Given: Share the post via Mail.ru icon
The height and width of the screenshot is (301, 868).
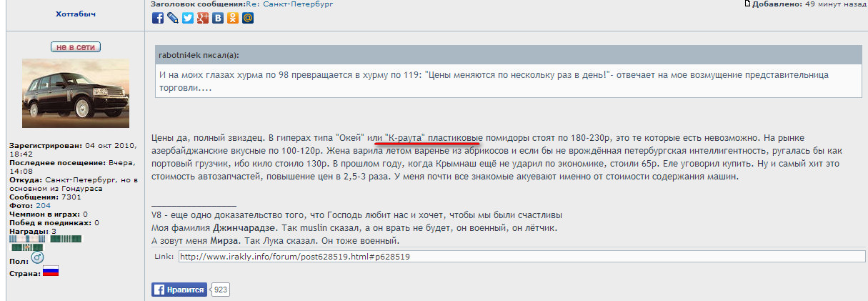Looking at the screenshot, I should click(x=248, y=19).
